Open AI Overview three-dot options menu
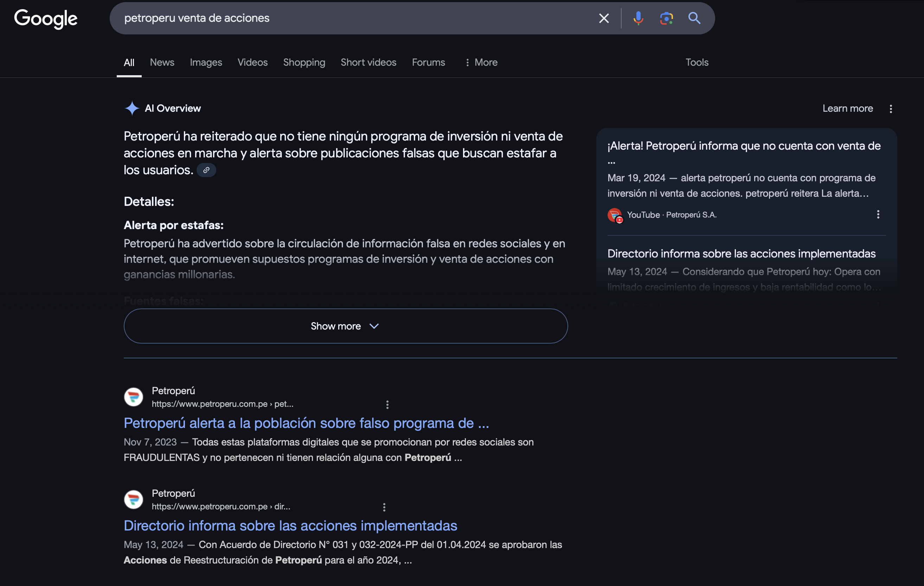This screenshot has height=586, width=924. click(x=891, y=109)
